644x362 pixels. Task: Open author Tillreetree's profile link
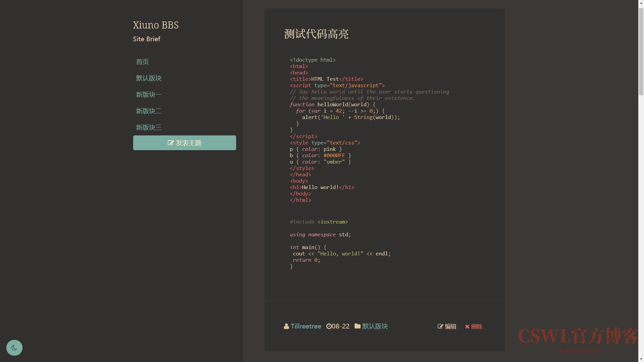(306, 326)
